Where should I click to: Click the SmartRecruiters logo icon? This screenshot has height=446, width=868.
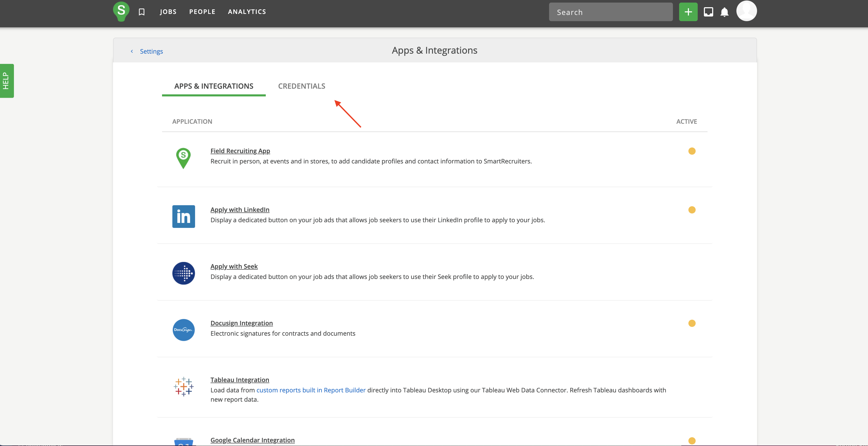121,11
